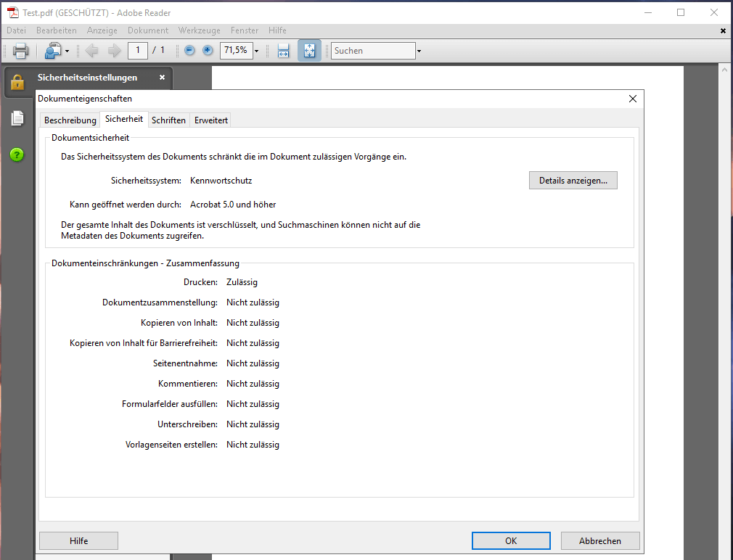This screenshot has width=733, height=560.
Task: Click the document scrollbar up arrow
Action: tap(724, 70)
